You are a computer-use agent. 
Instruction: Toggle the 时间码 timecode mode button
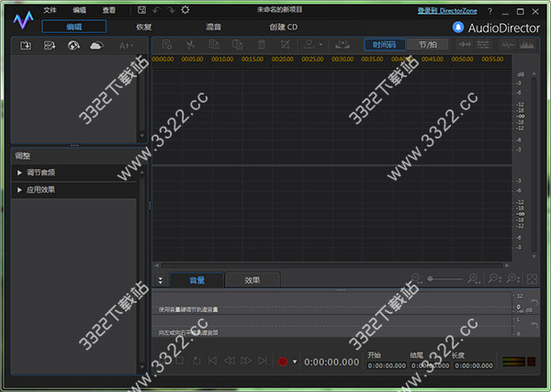coord(385,45)
